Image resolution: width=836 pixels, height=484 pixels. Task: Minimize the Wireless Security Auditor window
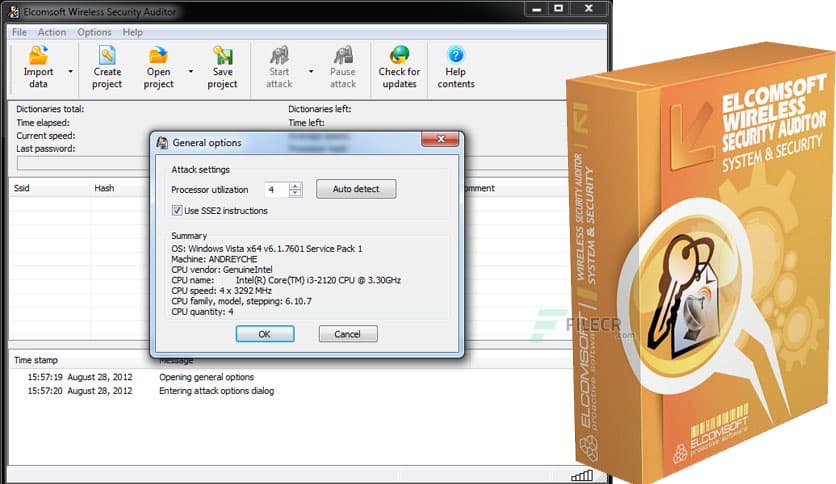[x=536, y=9]
